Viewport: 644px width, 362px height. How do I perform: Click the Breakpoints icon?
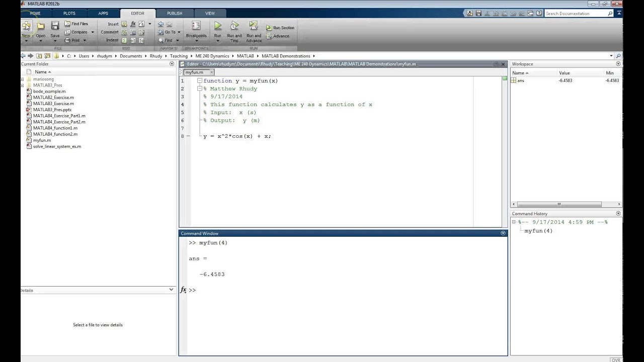click(196, 25)
